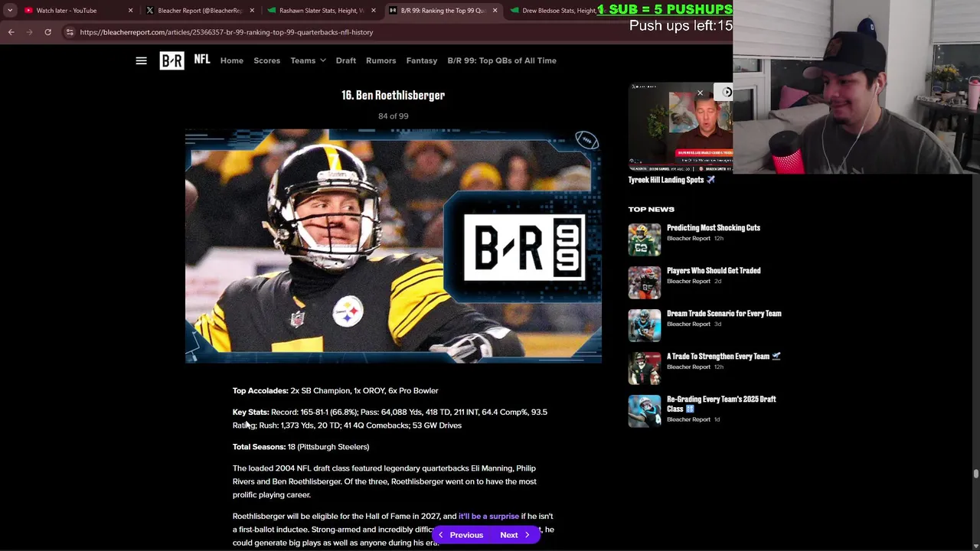
Task: Open Players Who Should Get Traded
Action: pyautogui.click(x=714, y=270)
